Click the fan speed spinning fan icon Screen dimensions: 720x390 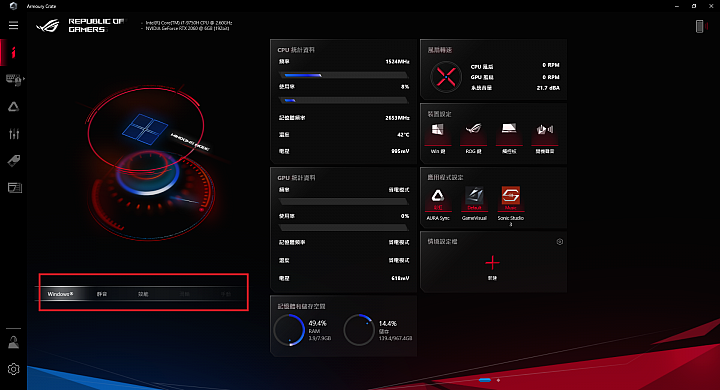coord(446,77)
